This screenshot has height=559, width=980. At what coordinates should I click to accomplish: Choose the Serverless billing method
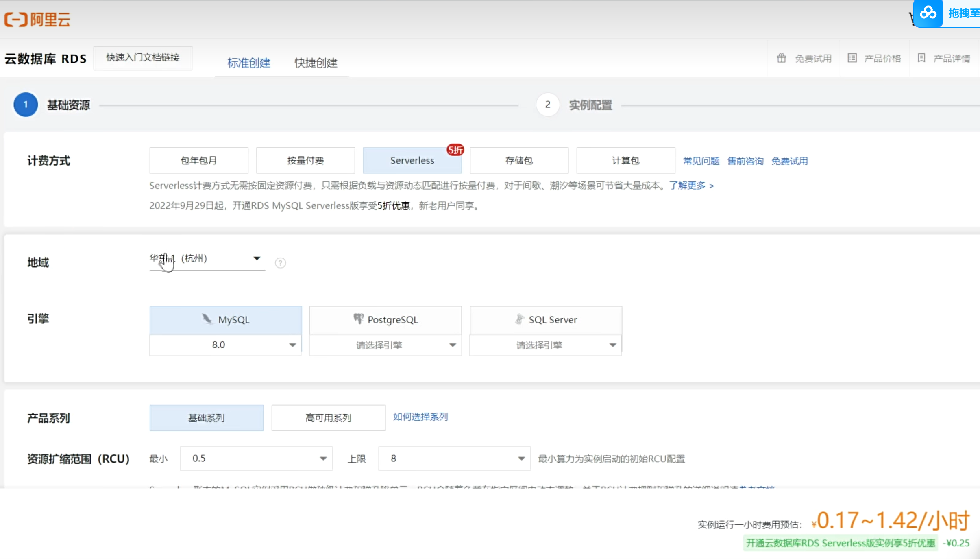412,160
